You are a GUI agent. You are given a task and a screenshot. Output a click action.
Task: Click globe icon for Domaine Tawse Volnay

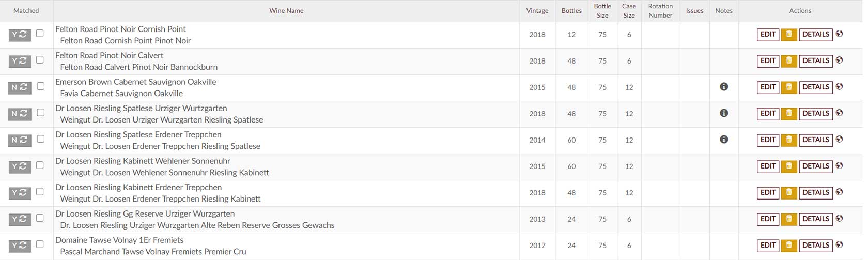click(839, 244)
